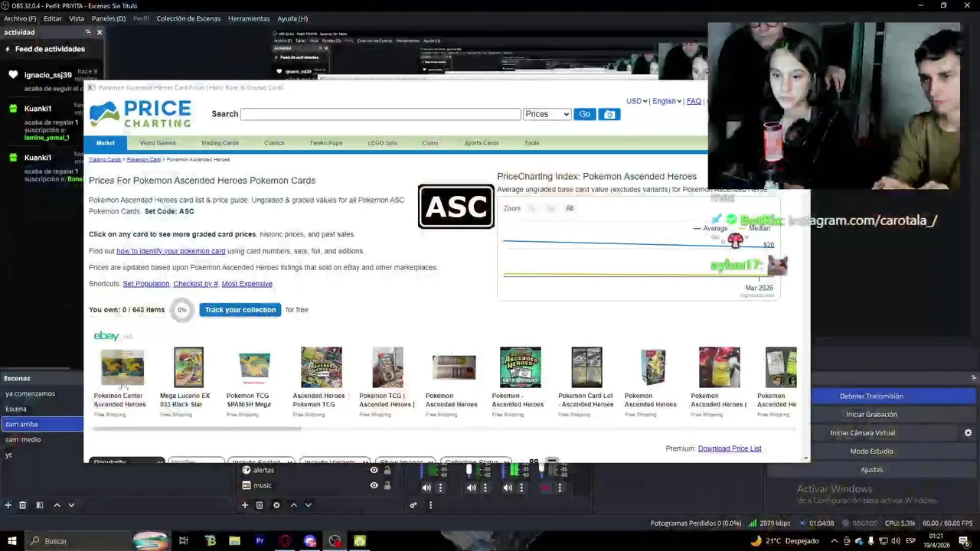This screenshot has width=980, height=551.
Task: Unmute the red muted mixer channel
Action: click(546, 487)
